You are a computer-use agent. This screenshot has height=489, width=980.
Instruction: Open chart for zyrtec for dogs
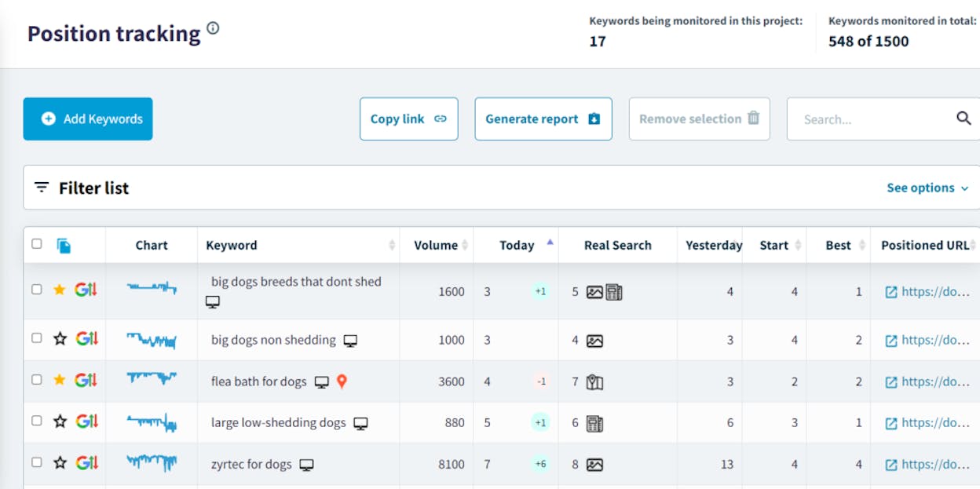point(152,463)
